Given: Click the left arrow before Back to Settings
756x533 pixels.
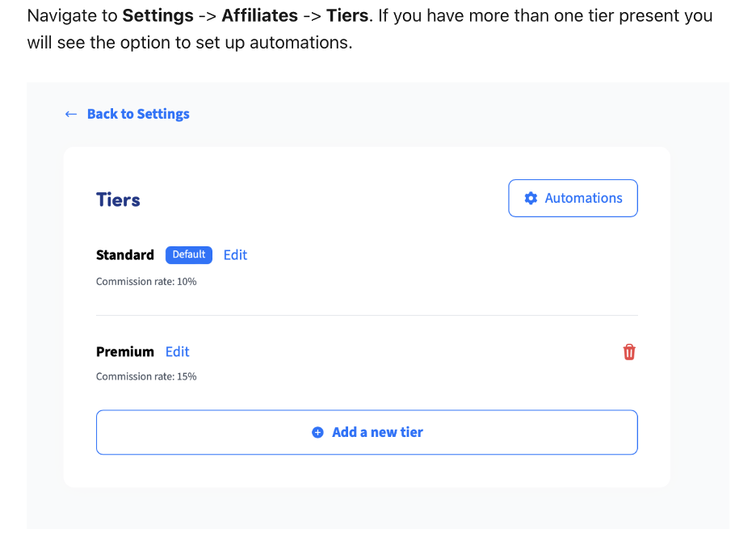Looking at the screenshot, I should (x=71, y=114).
